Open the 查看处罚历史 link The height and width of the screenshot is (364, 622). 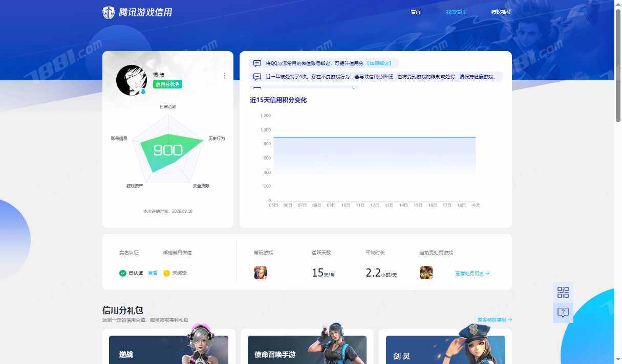472,274
